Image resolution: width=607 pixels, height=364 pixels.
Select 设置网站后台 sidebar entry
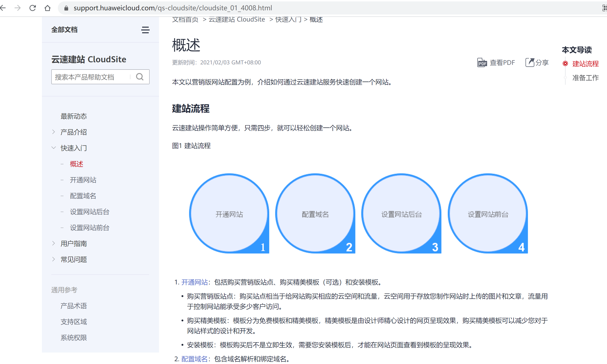89,212
